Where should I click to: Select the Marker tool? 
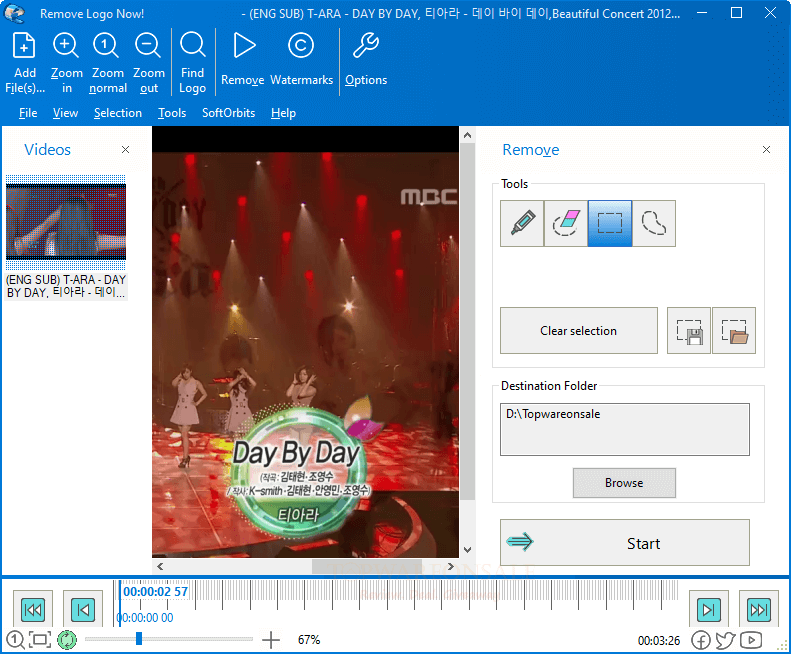[x=522, y=223]
